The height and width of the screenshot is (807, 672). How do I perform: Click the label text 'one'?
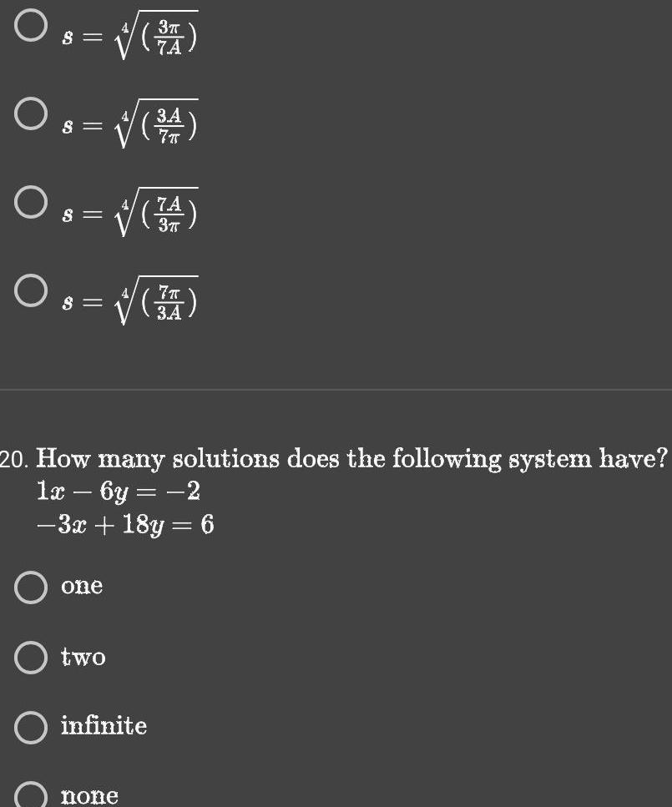coord(81,586)
